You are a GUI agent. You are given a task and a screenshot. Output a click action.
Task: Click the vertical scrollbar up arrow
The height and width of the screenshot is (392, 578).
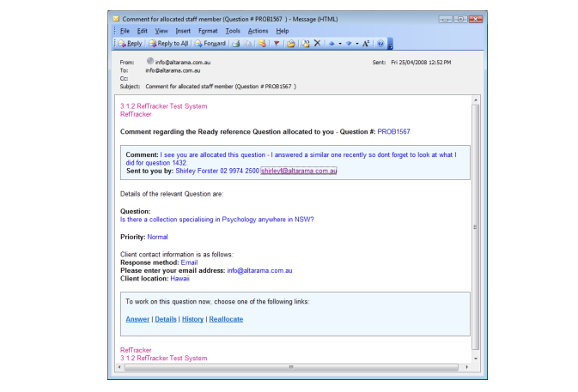(x=476, y=100)
